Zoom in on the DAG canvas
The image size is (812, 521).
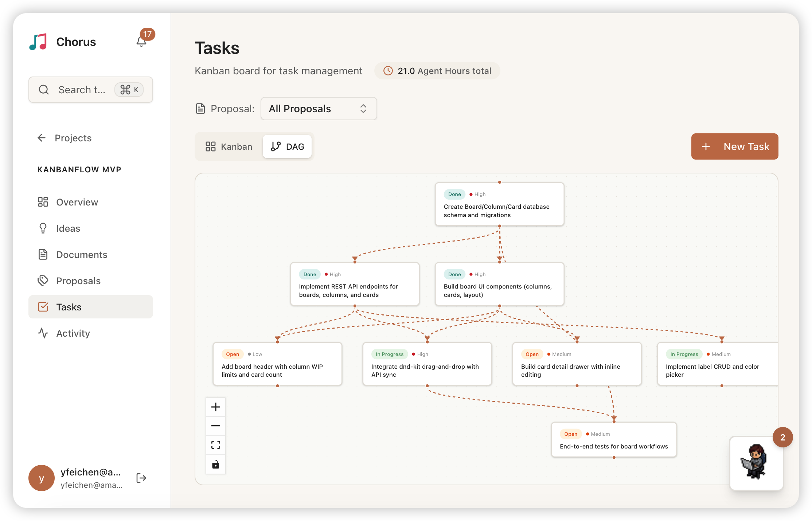tap(215, 407)
